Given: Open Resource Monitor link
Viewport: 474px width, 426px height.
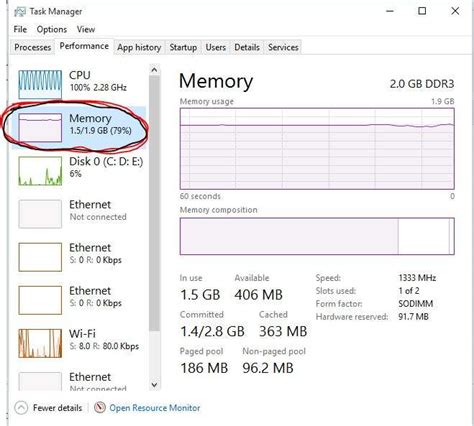Looking at the screenshot, I should coord(155,408).
